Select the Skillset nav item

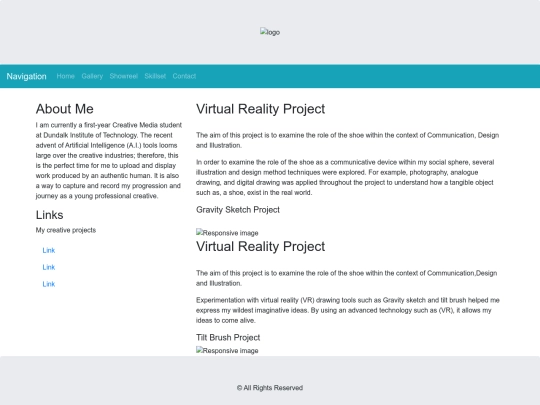coord(155,76)
